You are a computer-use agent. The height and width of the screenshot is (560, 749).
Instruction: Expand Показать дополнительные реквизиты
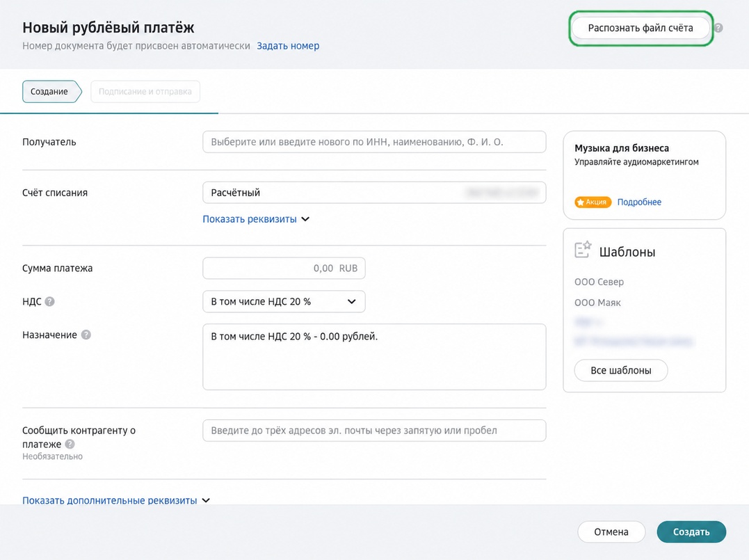(116, 500)
